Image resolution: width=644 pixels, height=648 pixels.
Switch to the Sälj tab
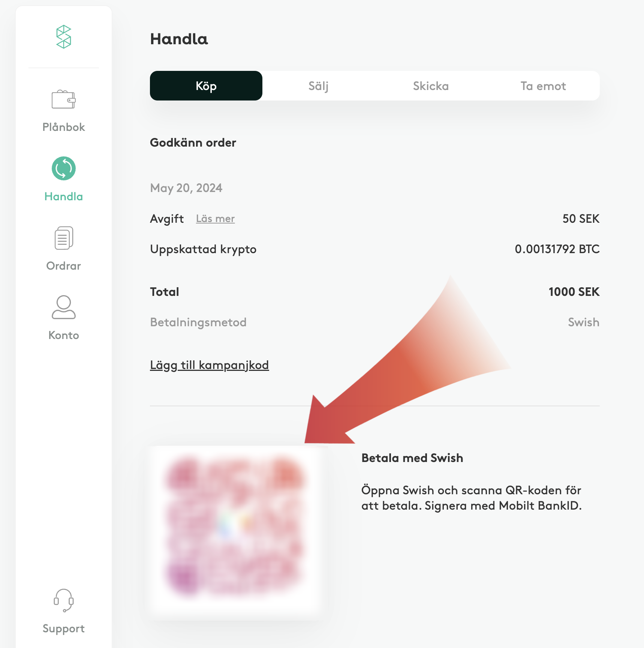(x=318, y=86)
